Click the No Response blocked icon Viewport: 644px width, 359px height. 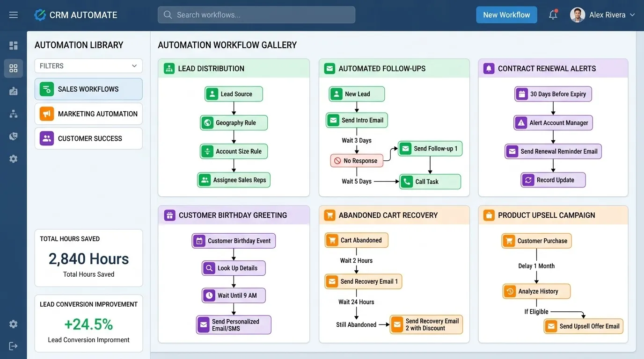337,161
